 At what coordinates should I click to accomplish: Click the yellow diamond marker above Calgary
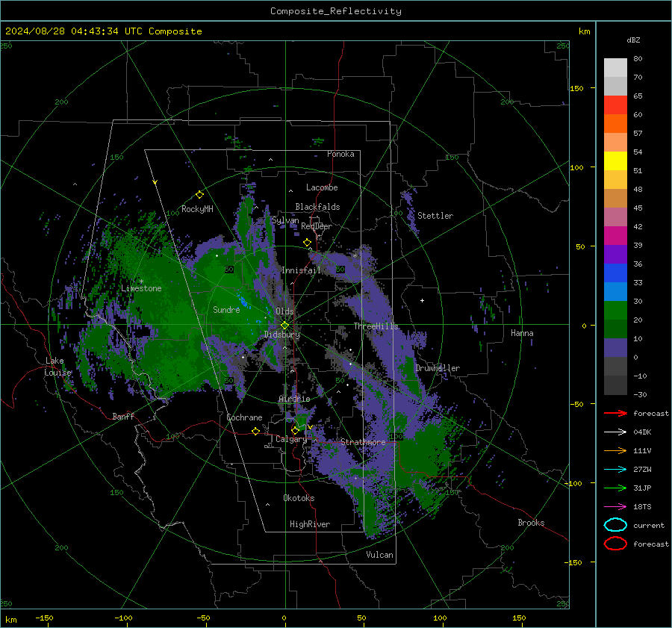tap(295, 430)
